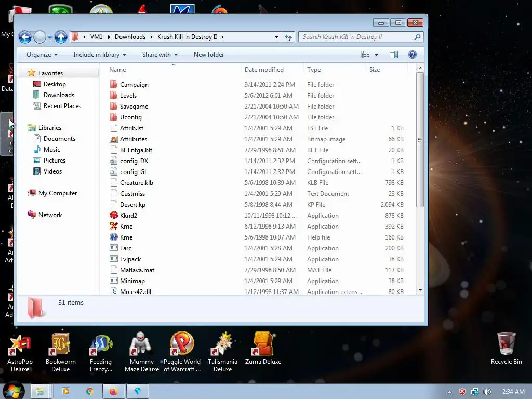Screen dimensions: 532x399
Task: Select Libraries in the navigation pane
Action: (49, 128)
